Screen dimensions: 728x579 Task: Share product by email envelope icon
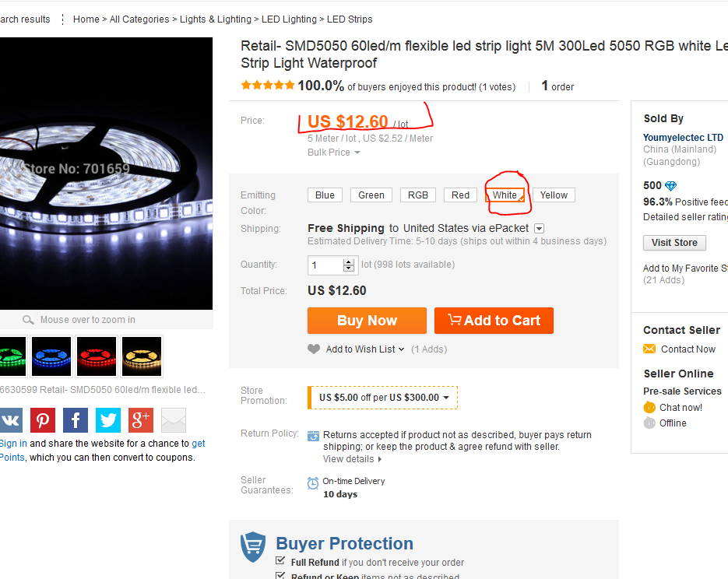(174, 420)
